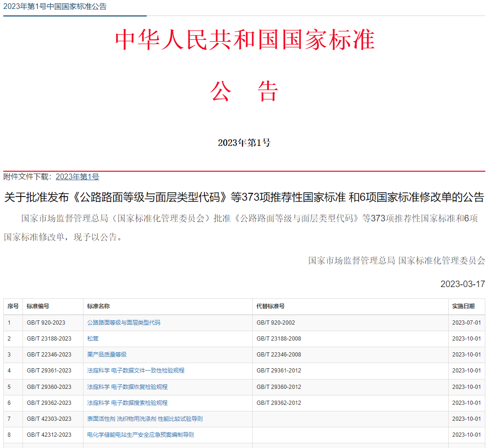
Task: Open 法庭科学 电子数据搜索检验规程 link
Action: tap(127, 403)
